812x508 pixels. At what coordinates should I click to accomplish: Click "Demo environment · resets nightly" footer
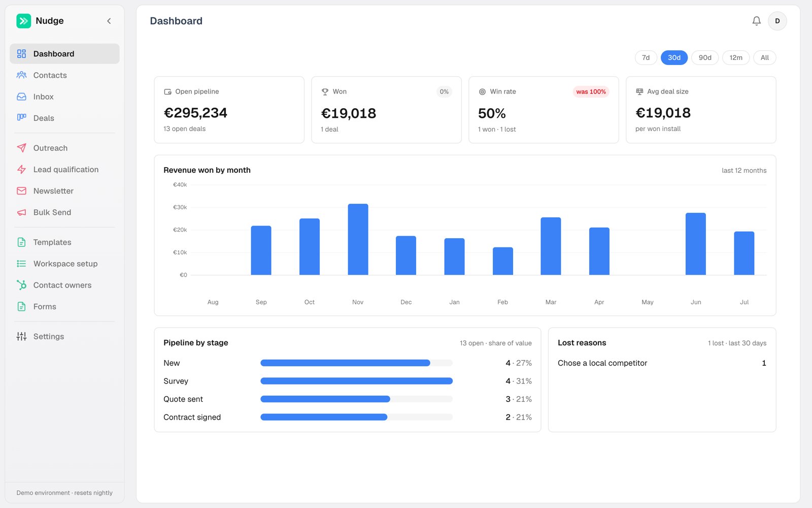click(x=64, y=493)
